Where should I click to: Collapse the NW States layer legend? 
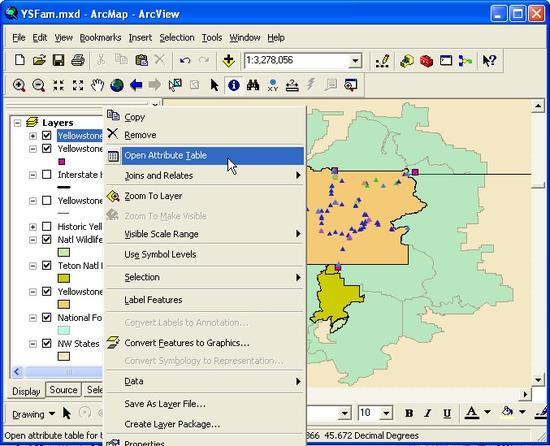tap(33, 343)
